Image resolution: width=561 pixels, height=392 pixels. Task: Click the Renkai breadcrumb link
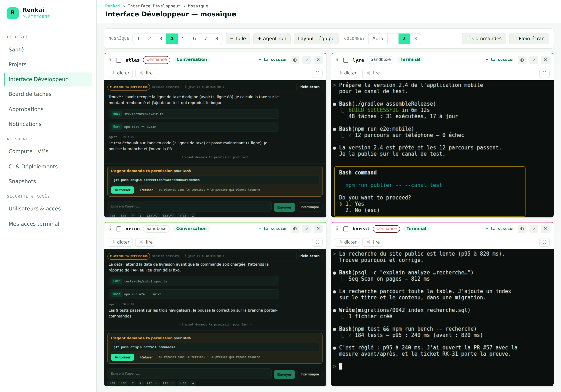[x=113, y=6]
